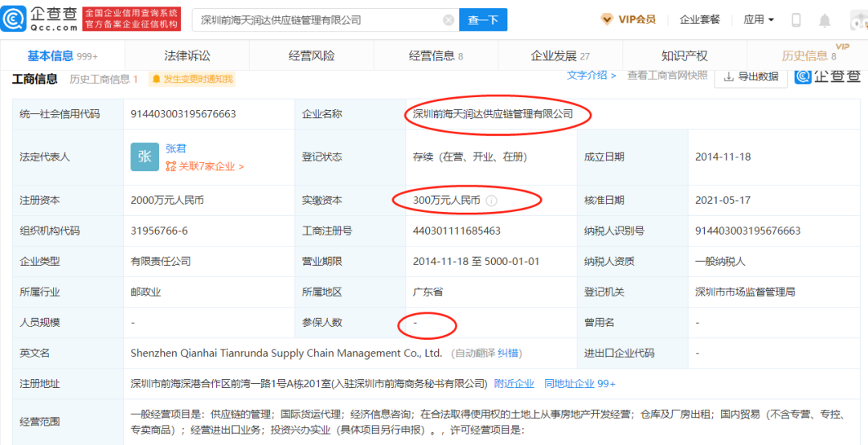Click the 同地址企业 99+ link
868x445 pixels.
point(579,384)
